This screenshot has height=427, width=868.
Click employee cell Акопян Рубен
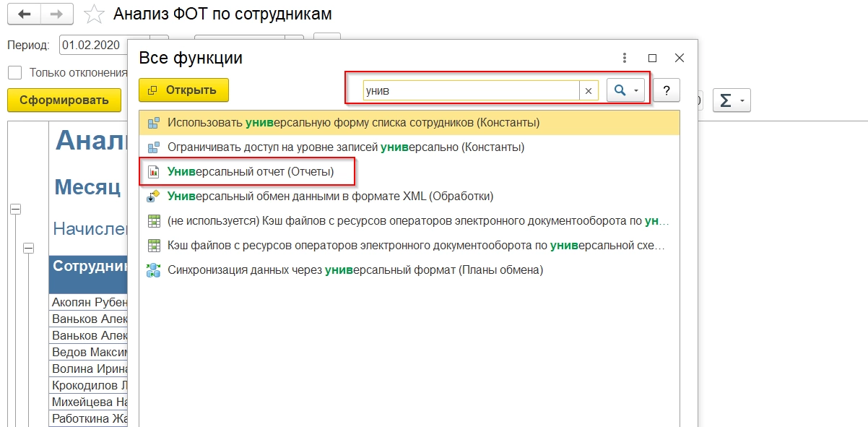click(x=89, y=302)
